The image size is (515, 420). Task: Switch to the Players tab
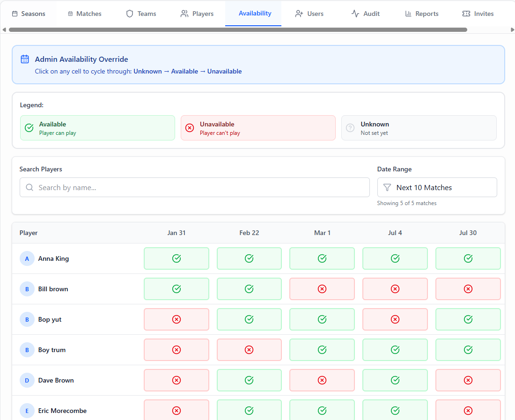point(197,14)
